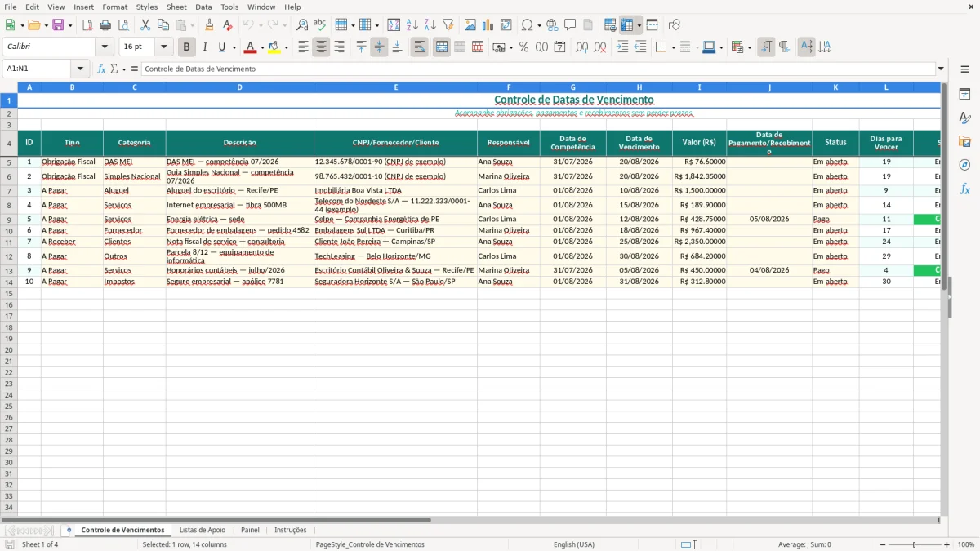Open the sidebar Gallery deck
Viewport: 980px width, 551px height.
(x=964, y=141)
